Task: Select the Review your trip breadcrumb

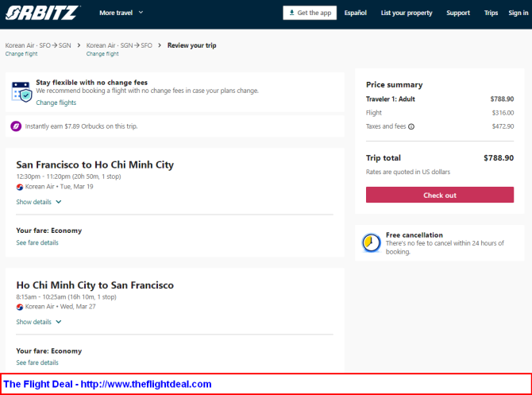Action: point(191,45)
